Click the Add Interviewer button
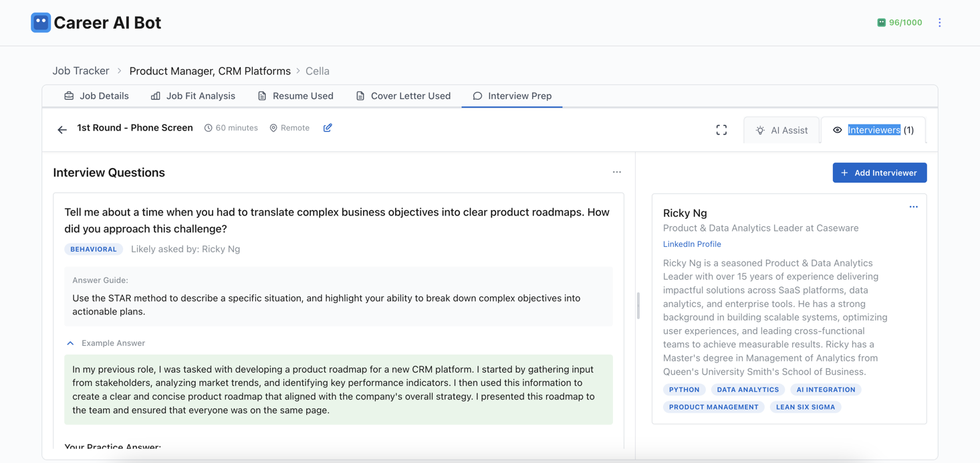Image resolution: width=980 pixels, height=463 pixels. pos(880,173)
